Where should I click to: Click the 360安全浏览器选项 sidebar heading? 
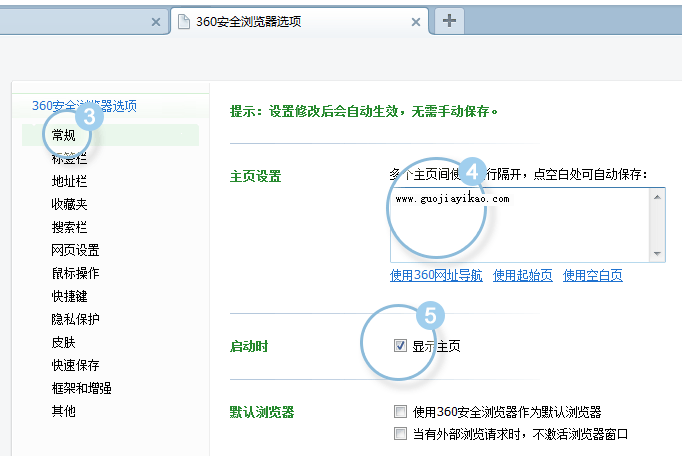[x=84, y=106]
